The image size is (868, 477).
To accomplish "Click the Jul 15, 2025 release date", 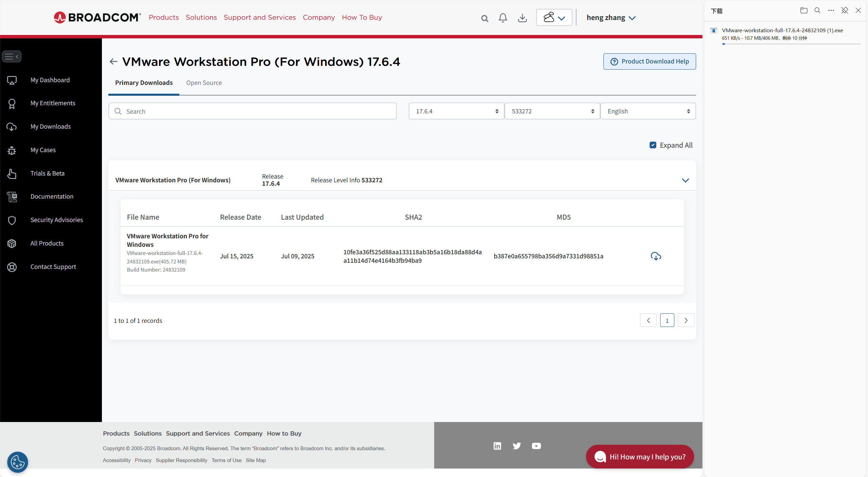I will tap(236, 256).
